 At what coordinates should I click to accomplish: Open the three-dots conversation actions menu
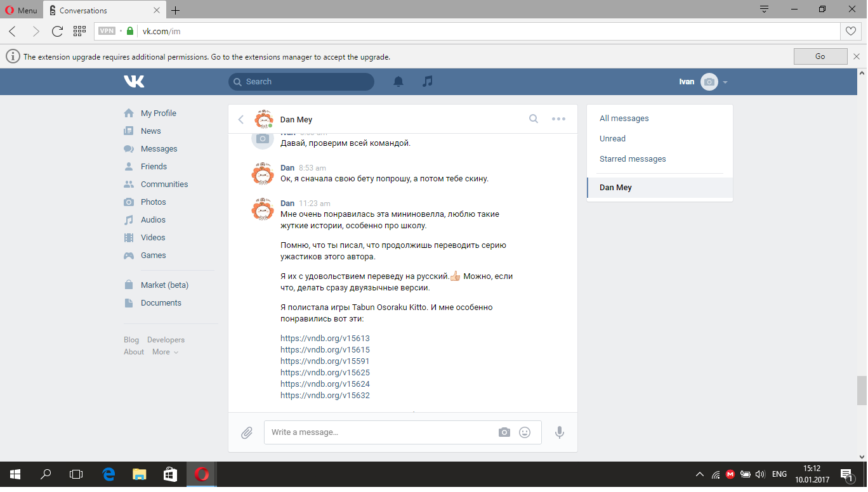[x=558, y=119]
